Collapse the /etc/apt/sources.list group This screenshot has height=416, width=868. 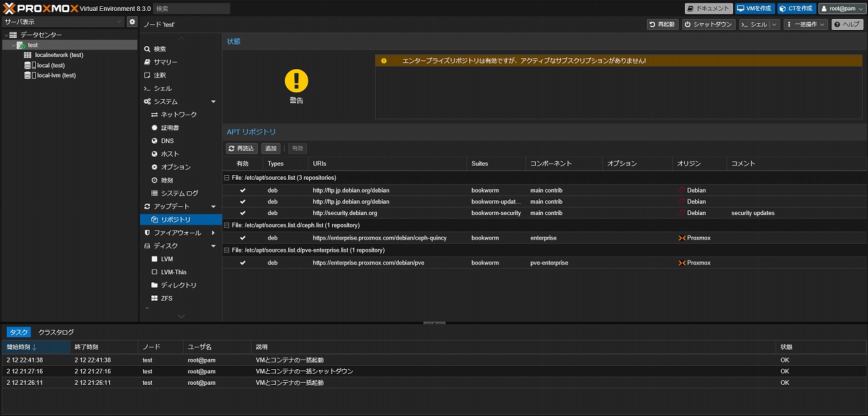click(227, 178)
